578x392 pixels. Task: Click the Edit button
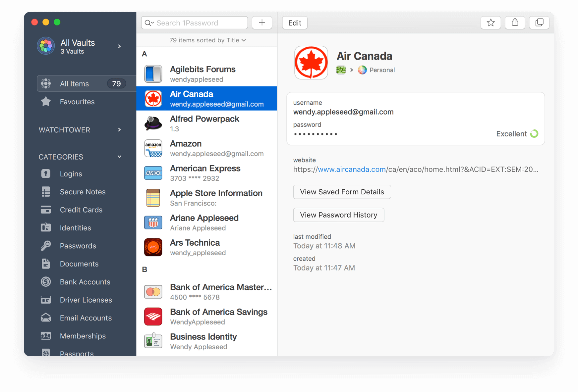(294, 23)
